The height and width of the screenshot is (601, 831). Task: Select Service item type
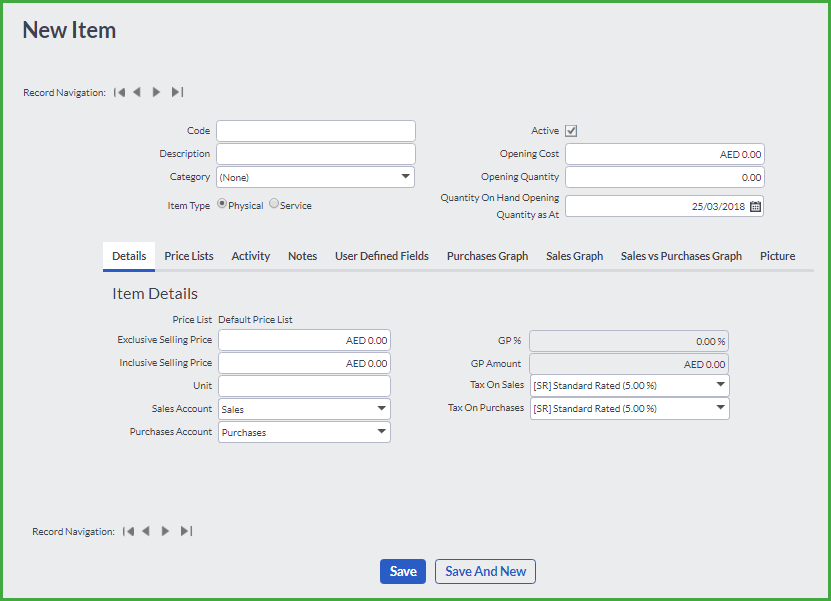point(274,204)
